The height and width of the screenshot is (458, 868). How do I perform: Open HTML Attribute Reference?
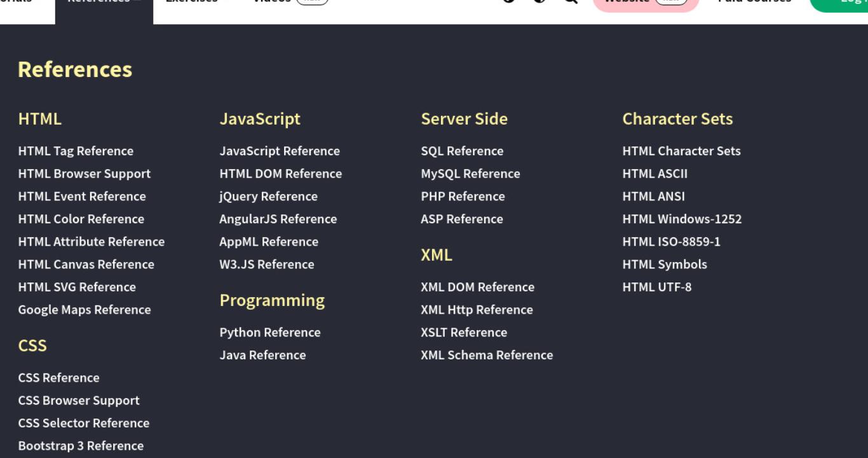pos(92,242)
